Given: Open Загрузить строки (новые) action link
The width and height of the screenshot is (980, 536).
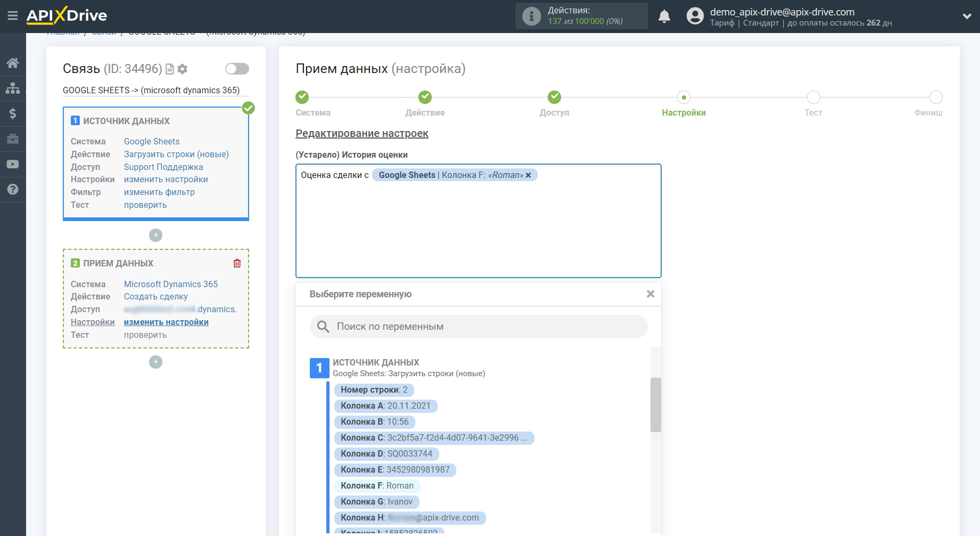Looking at the screenshot, I should tap(176, 154).
